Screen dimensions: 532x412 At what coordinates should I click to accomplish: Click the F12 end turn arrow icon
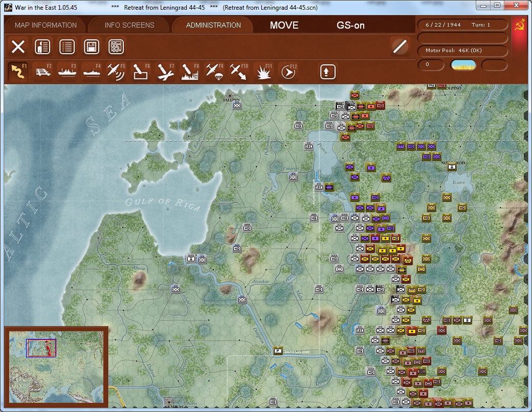pos(288,72)
